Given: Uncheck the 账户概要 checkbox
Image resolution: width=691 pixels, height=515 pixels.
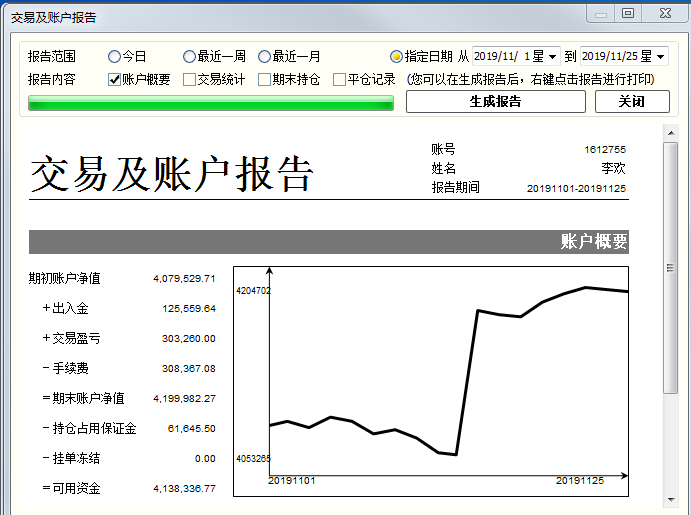Looking at the screenshot, I should pyautogui.click(x=114, y=79).
